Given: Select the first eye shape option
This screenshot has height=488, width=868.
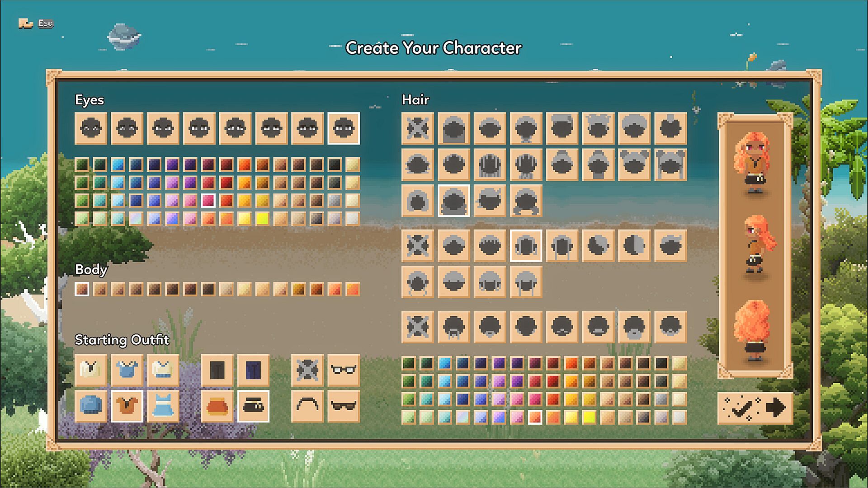Looking at the screenshot, I should coord(90,128).
